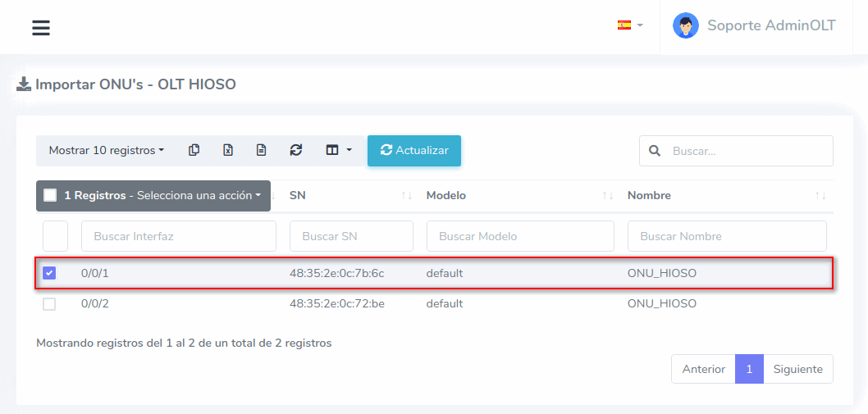The height and width of the screenshot is (414, 868).
Task: Sort by the Nombre column arrows
Action: (x=820, y=196)
